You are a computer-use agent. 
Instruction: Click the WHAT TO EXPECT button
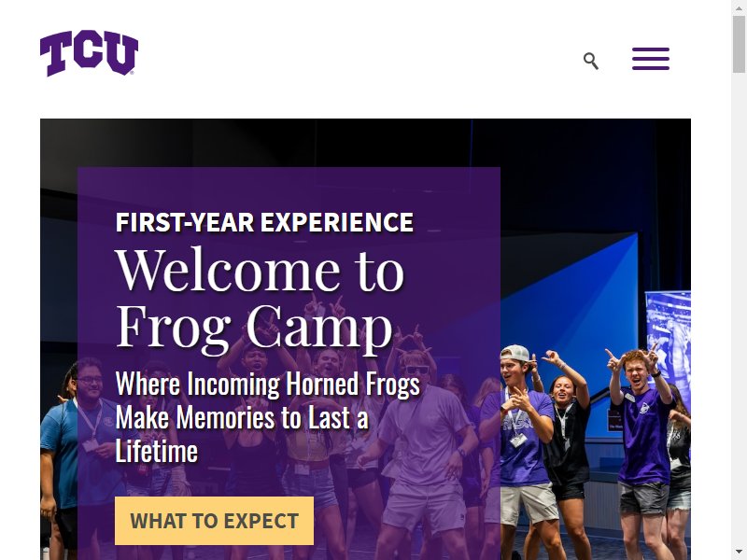click(215, 521)
